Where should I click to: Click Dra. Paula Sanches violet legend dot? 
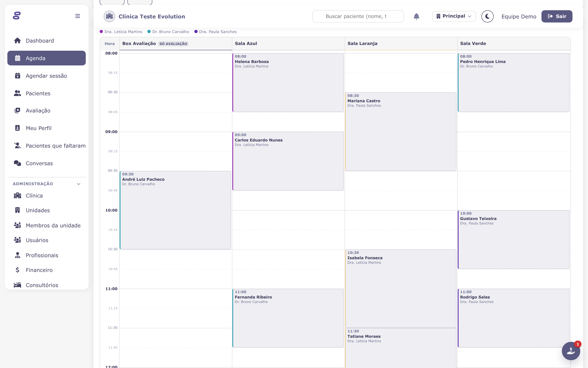click(x=196, y=32)
